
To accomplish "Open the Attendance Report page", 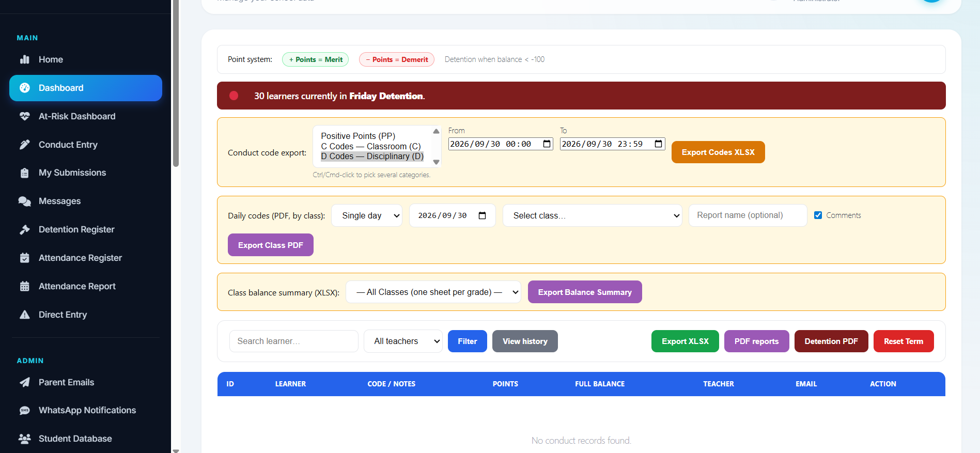I will [x=86, y=286].
